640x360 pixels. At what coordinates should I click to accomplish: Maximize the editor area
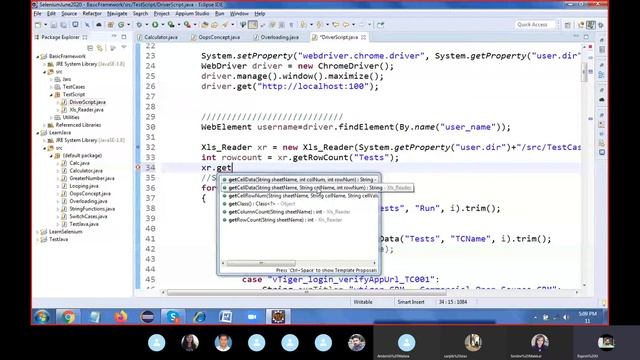click(586, 37)
